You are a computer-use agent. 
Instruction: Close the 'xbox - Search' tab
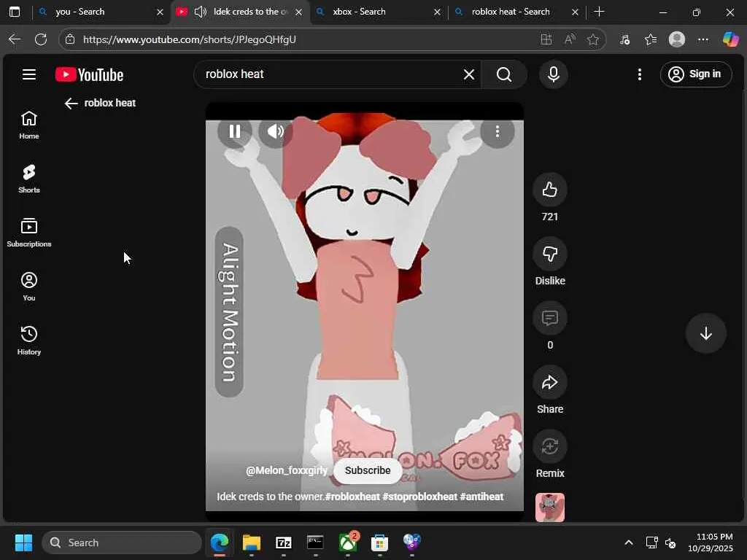[x=438, y=12]
